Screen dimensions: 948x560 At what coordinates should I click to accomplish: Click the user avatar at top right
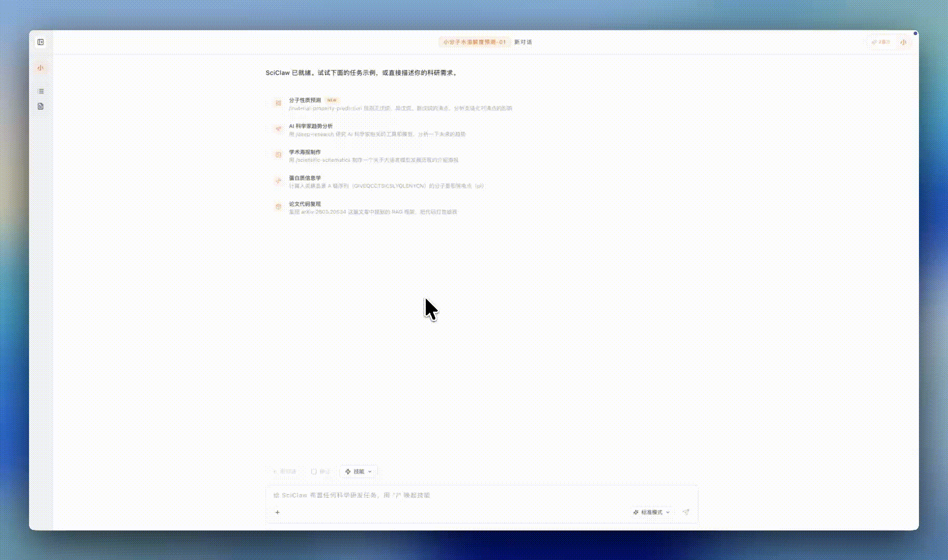pos(904,42)
